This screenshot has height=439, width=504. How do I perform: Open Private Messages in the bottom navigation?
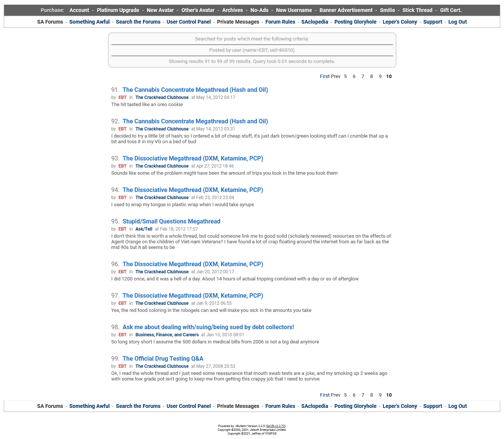point(238,406)
